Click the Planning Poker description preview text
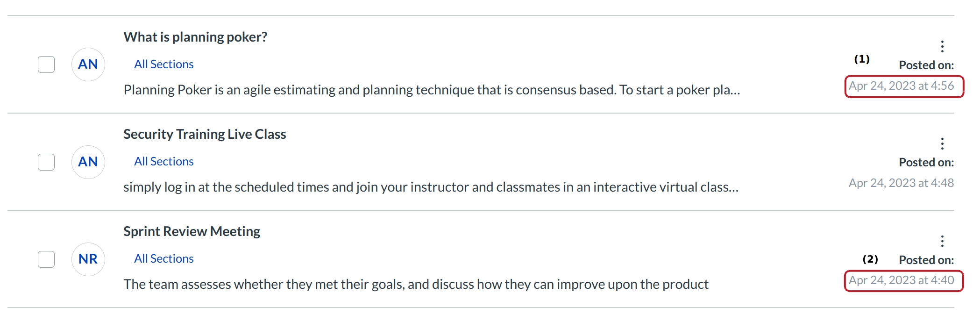The width and height of the screenshot is (980, 329). point(432,90)
